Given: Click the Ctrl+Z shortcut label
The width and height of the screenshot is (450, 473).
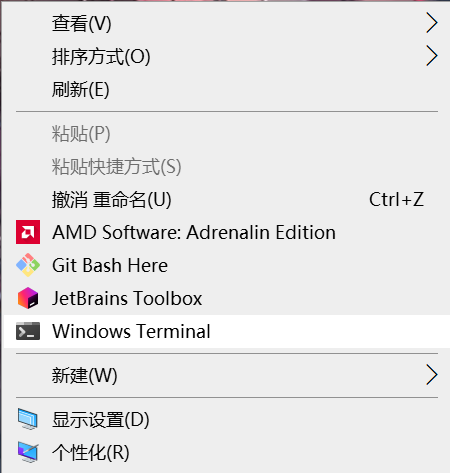Looking at the screenshot, I should (396, 199).
